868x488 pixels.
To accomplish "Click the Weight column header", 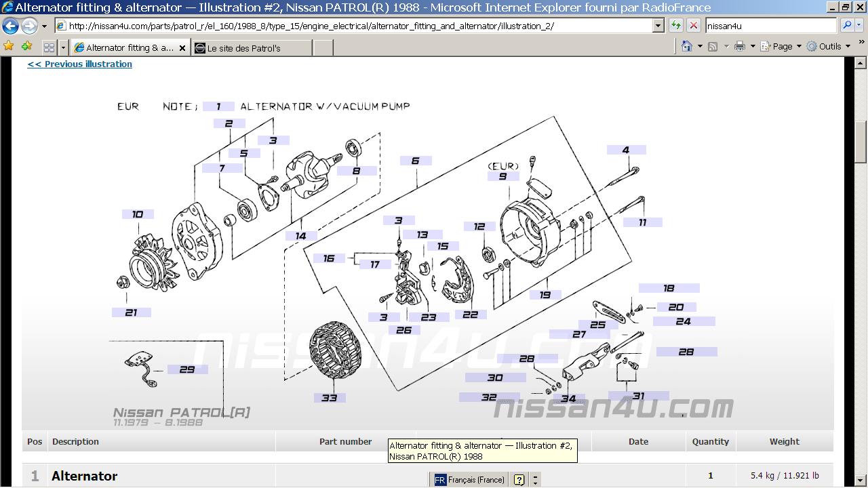I will coord(784,441).
